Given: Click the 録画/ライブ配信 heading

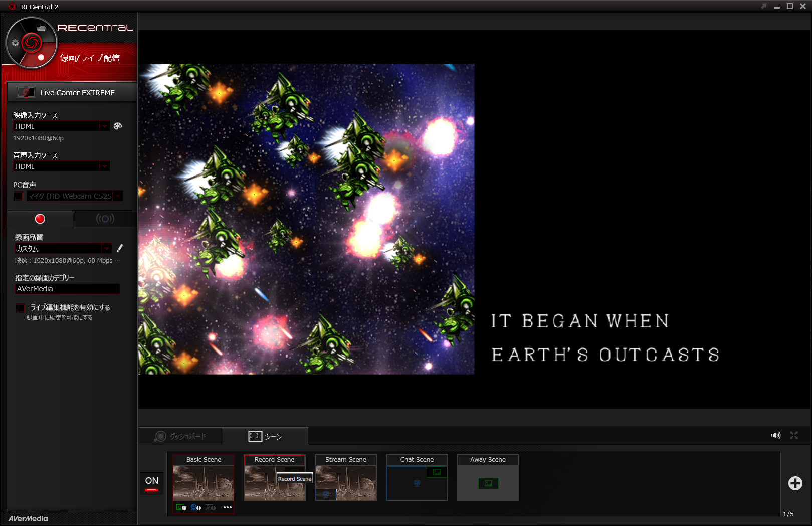Looking at the screenshot, I should point(90,58).
